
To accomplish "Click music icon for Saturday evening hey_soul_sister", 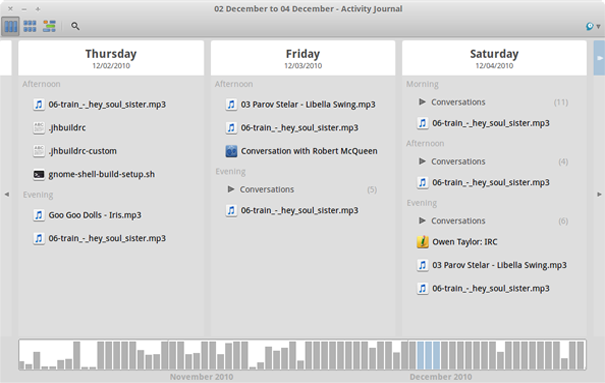I will [422, 289].
